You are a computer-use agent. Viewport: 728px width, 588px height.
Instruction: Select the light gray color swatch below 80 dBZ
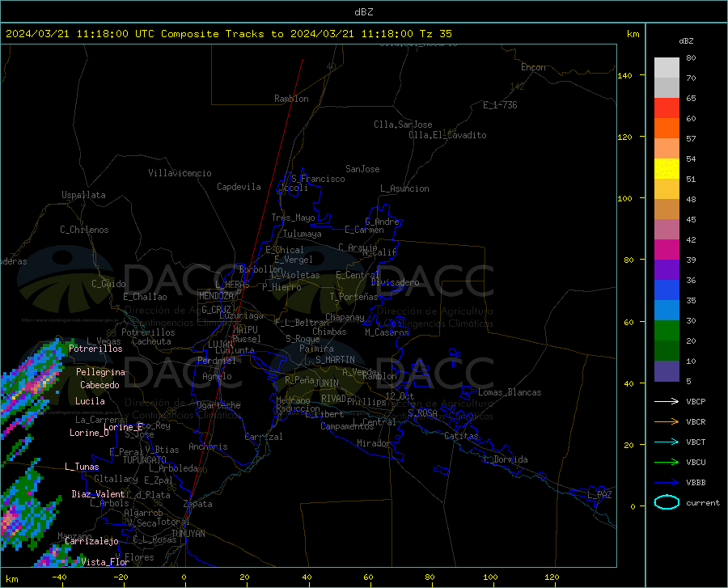(667, 68)
